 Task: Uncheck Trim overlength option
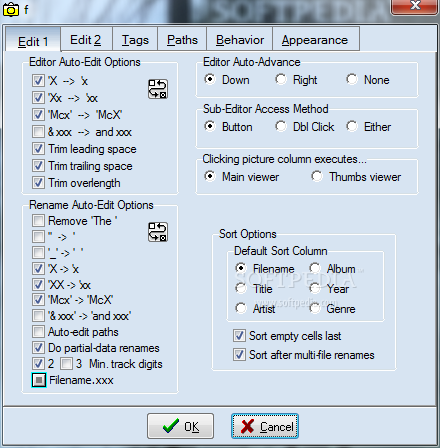pyautogui.click(x=38, y=183)
